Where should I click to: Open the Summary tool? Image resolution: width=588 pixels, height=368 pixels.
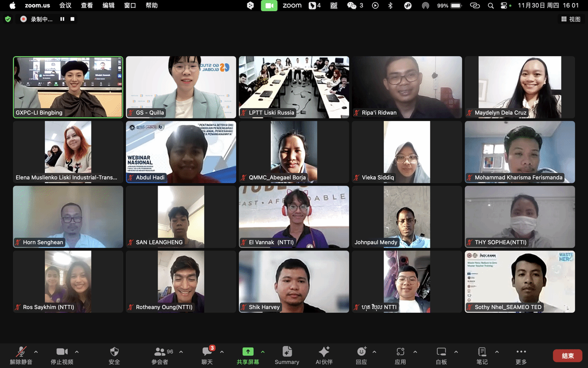[x=287, y=355]
